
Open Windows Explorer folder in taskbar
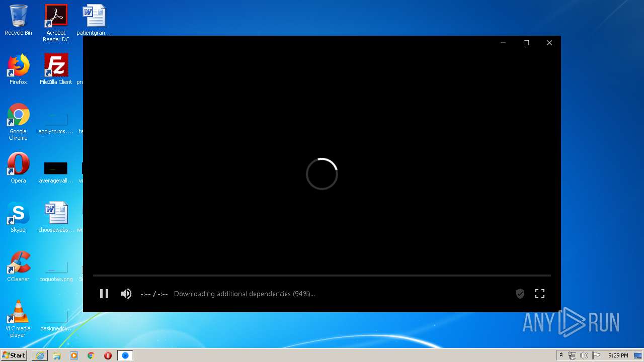coord(57,355)
